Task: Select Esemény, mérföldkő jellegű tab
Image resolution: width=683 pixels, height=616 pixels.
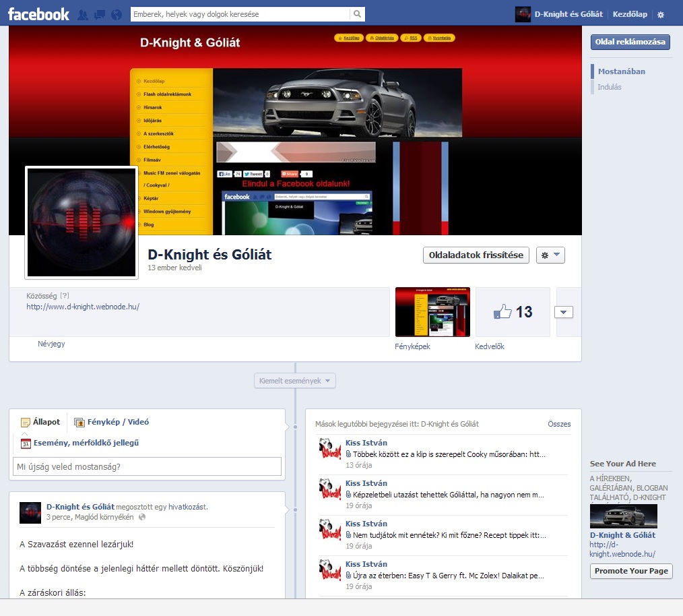Action: coord(79,443)
